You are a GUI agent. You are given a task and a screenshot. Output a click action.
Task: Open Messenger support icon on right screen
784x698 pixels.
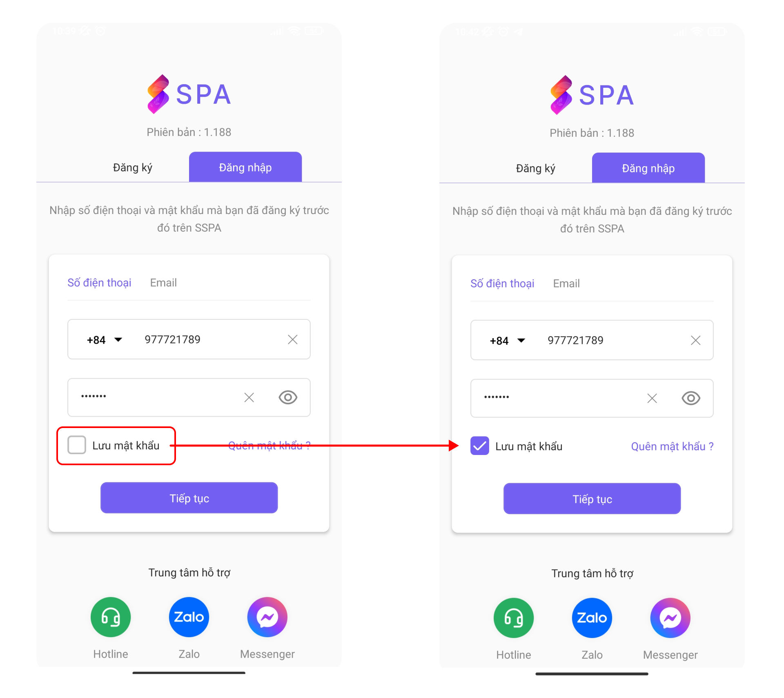(x=670, y=618)
